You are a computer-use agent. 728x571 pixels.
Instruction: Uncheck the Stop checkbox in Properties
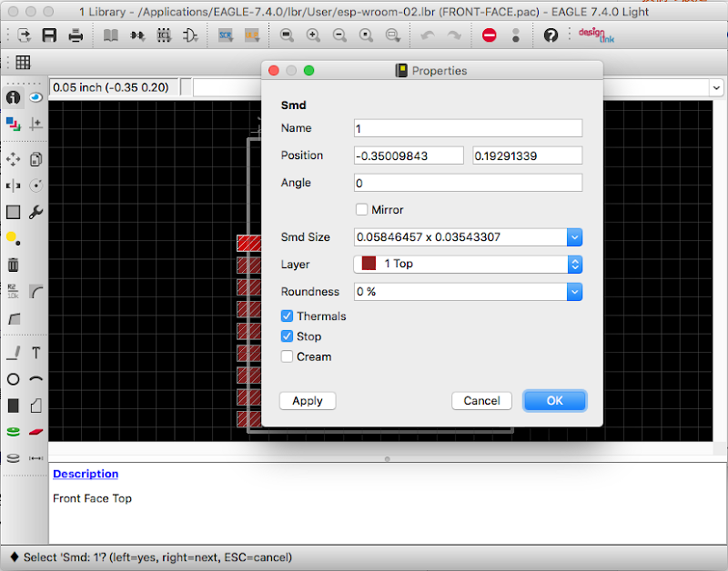point(287,336)
